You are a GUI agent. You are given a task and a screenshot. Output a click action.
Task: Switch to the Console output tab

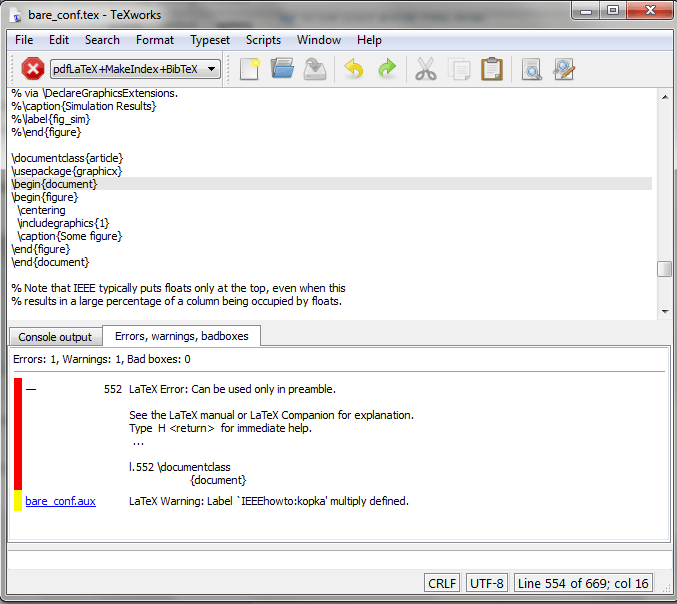coord(55,337)
